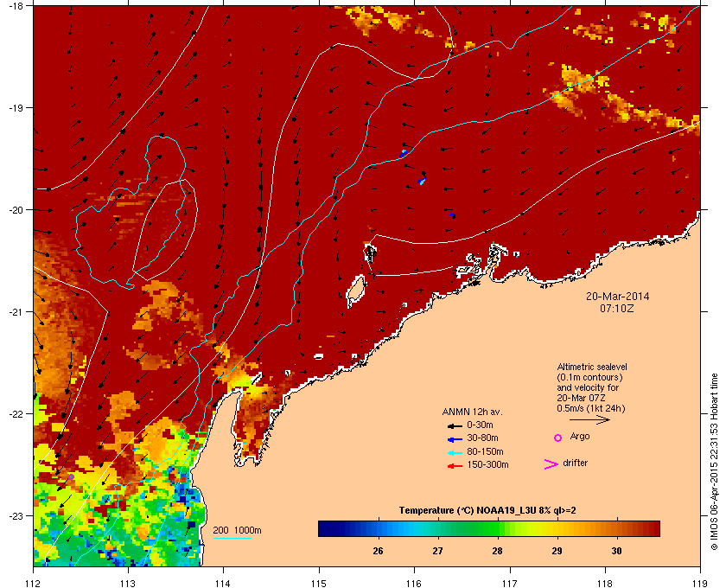The height and width of the screenshot is (588, 726).
Task: Click the '200 1000m' bathymetry label
Action: 237,531
